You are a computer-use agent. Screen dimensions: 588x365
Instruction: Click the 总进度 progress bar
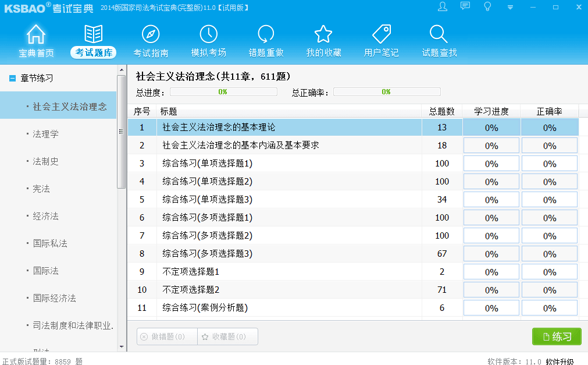pos(223,92)
